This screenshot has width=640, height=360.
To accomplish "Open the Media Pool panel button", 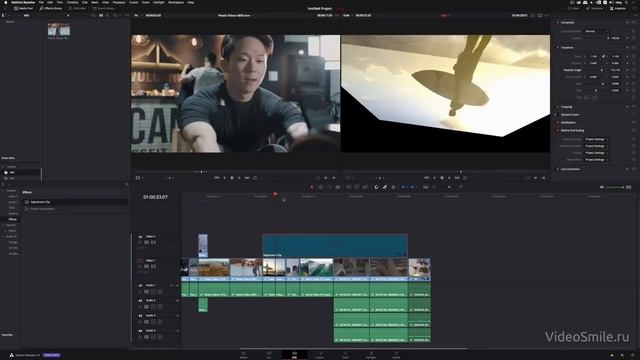I will coord(24,8).
